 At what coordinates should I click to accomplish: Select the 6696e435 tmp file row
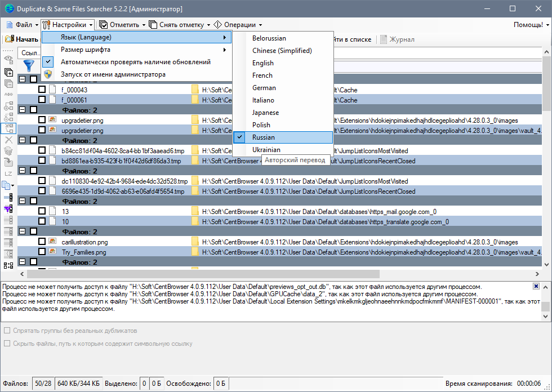[279, 191]
